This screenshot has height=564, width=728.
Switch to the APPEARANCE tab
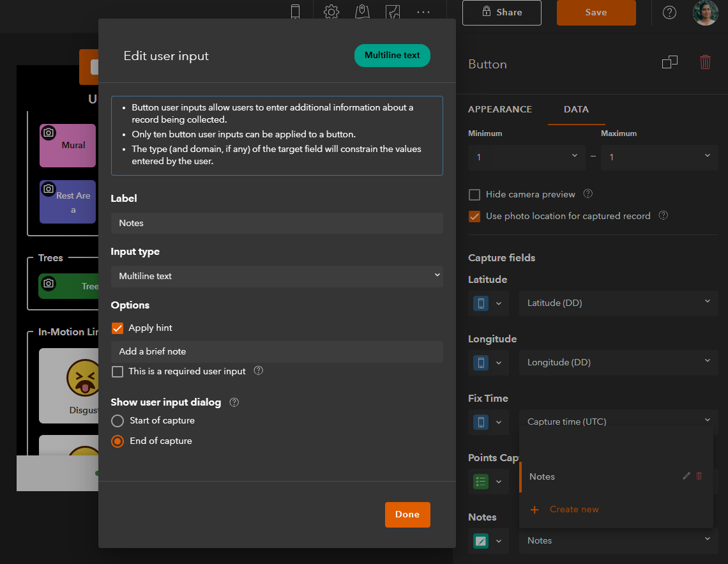pos(499,110)
